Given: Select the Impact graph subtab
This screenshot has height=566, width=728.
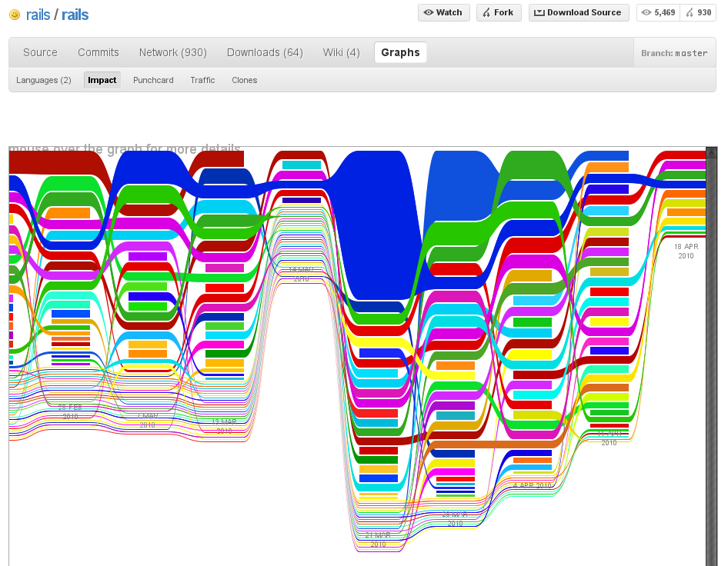Looking at the screenshot, I should (x=102, y=80).
